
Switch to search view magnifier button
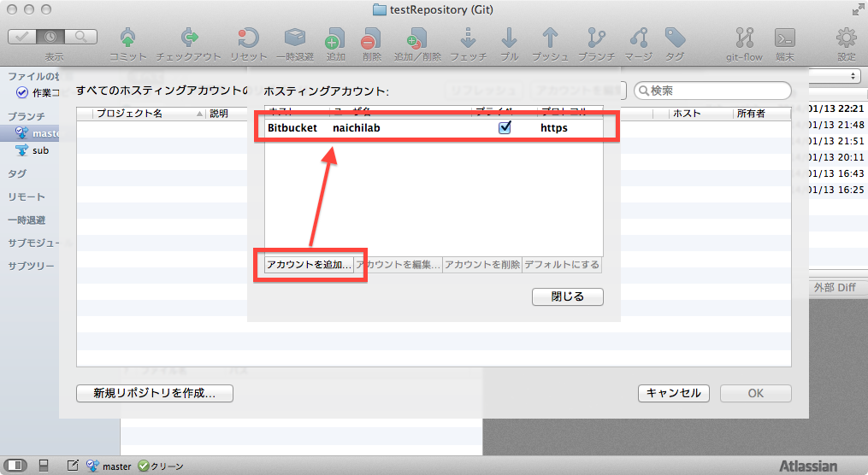81,37
